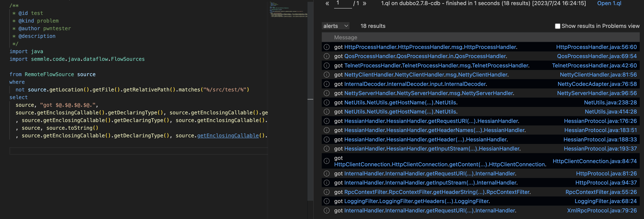Screen dimensions: 644x219
Task: Click info icon for HttpProtocol.java:94:37 row
Action: (326, 183)
